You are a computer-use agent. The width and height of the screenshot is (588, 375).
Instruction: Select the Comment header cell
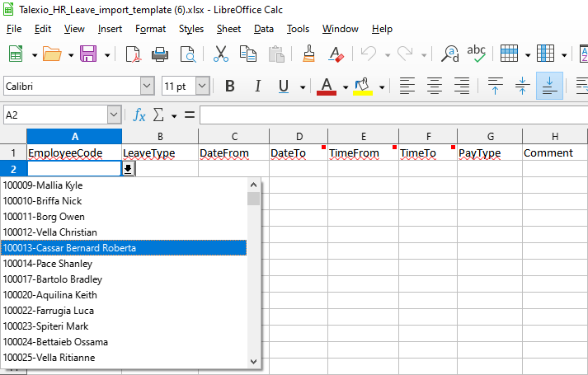[555, 152]
